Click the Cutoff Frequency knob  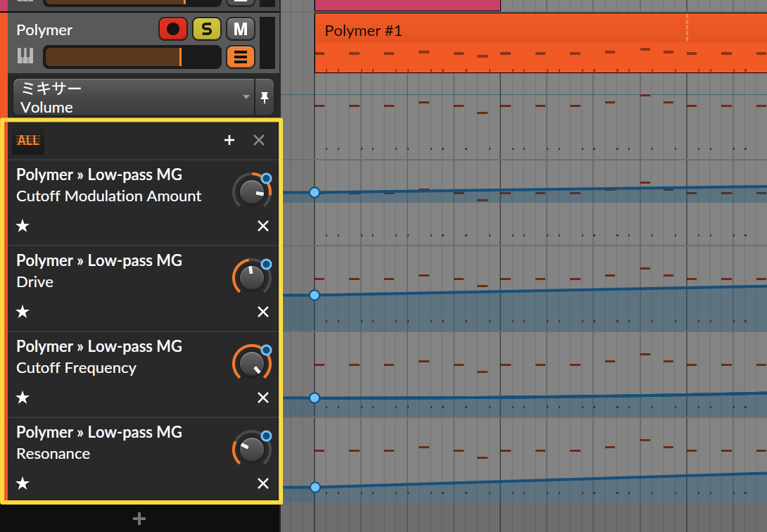[x=251, y=363]
